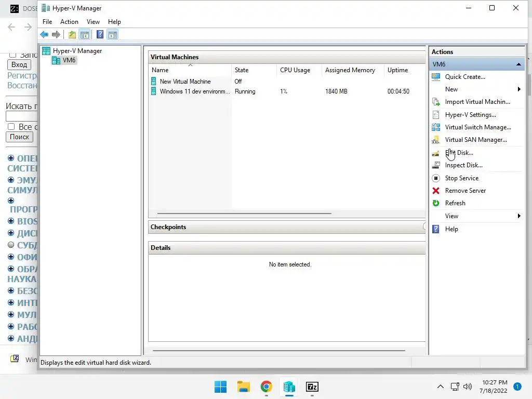Viewport: 532px width, 399px height.
Task: Click the New Virtual Machine row icon
Action: coord(154,82)
